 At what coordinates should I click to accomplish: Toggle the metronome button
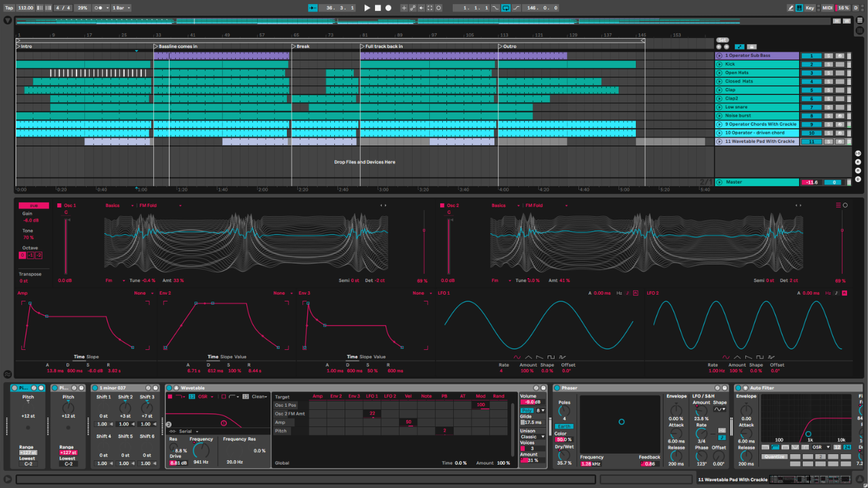[100, 8]
